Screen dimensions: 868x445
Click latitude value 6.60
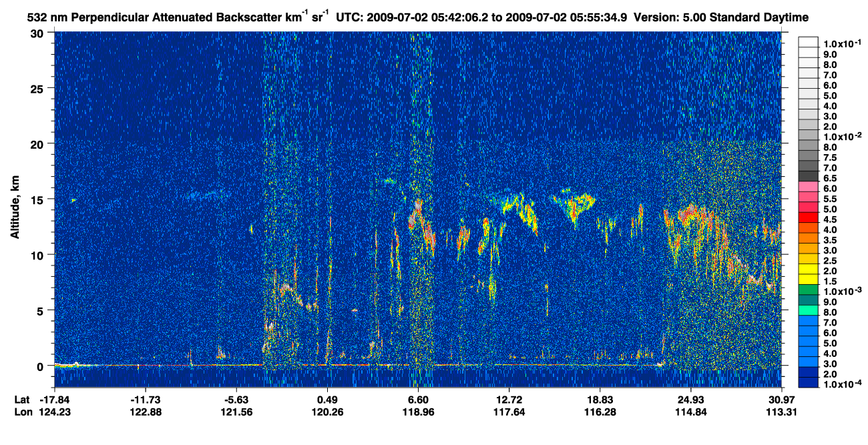click(418, 399)
